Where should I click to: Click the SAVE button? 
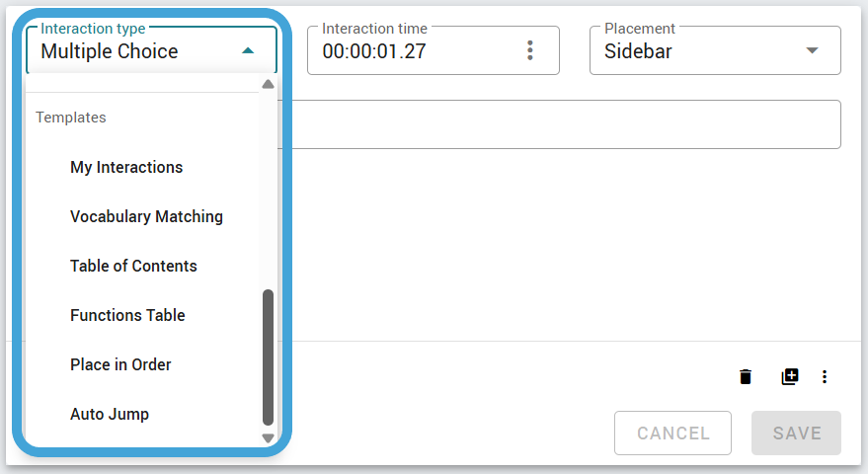coord(796,434)
